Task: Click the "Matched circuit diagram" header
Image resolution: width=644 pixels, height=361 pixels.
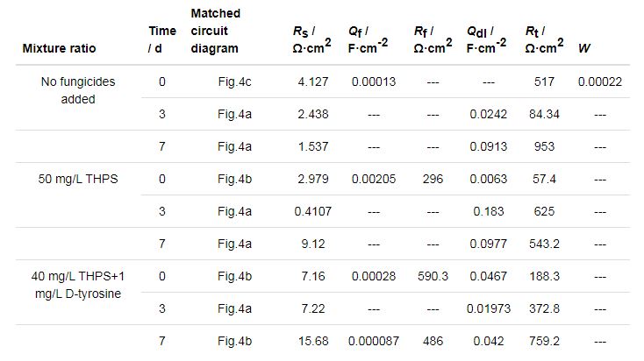Action: (215, 31)
